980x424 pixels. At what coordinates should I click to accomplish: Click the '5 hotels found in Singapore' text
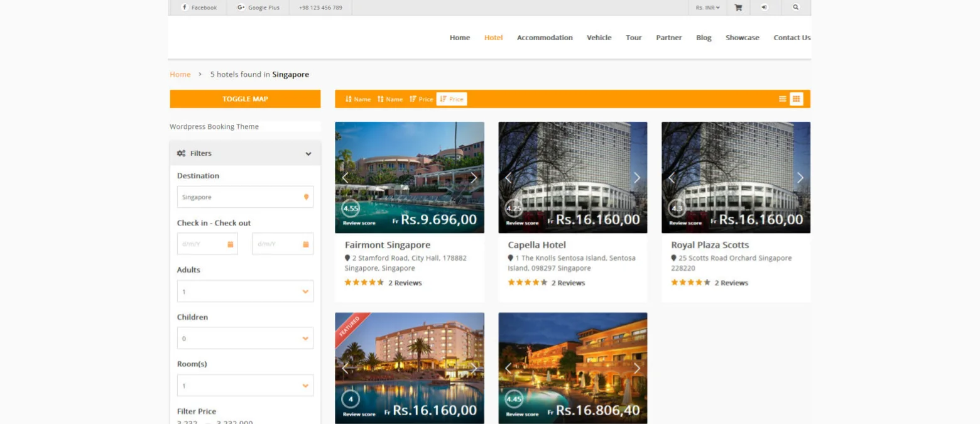pos(259,74)
